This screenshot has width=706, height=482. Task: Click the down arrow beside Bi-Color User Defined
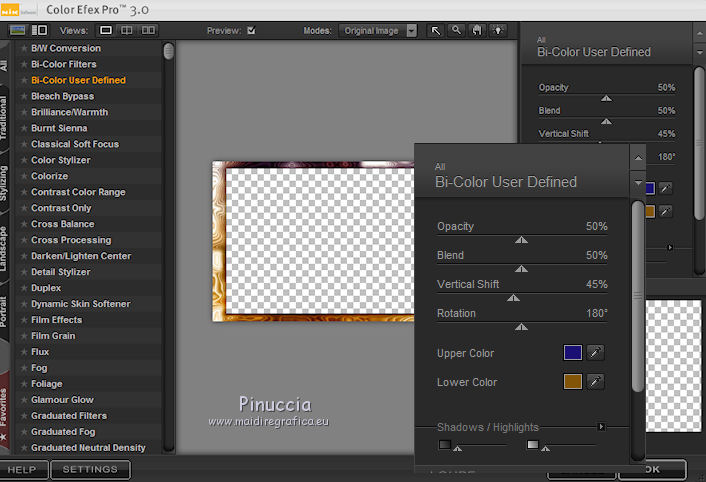[x=638, y=184]
